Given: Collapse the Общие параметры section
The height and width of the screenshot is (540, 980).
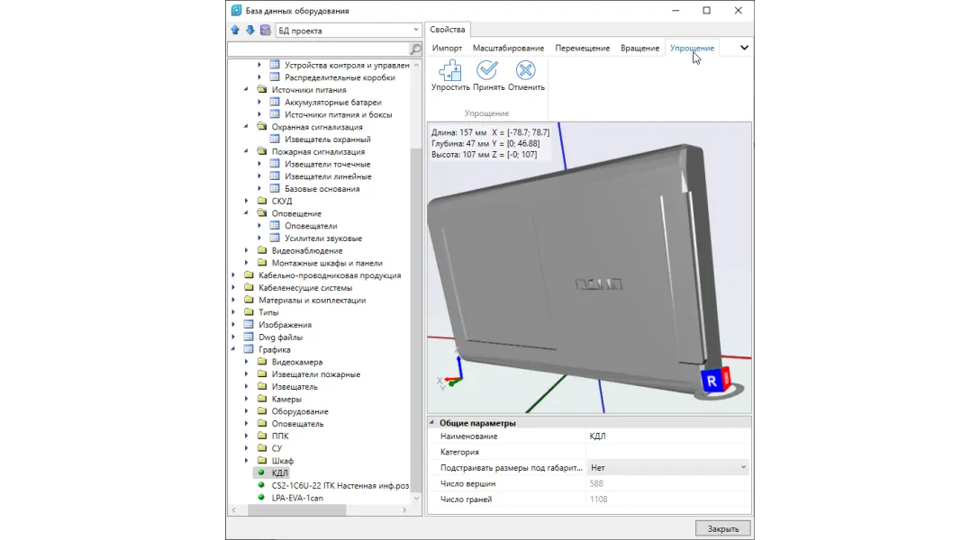Looking at the screenshot, I should (432, 422).
